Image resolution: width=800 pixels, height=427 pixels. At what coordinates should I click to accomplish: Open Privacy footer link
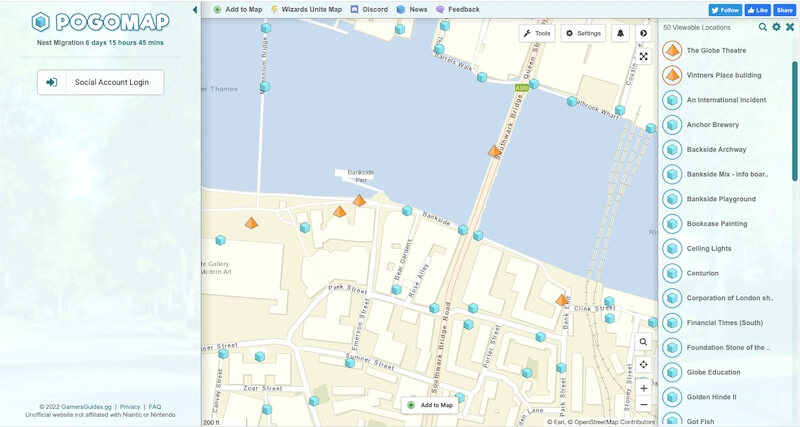coord(130,407)
